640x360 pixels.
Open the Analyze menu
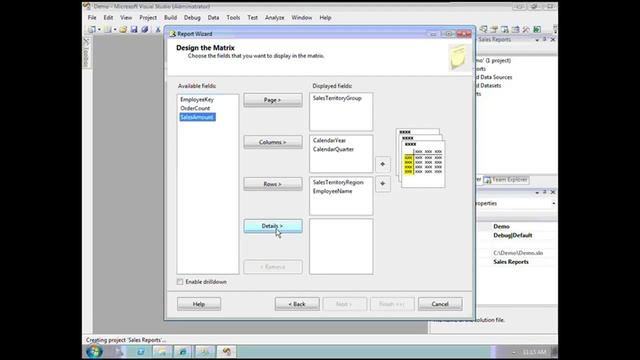coord(275,18)
